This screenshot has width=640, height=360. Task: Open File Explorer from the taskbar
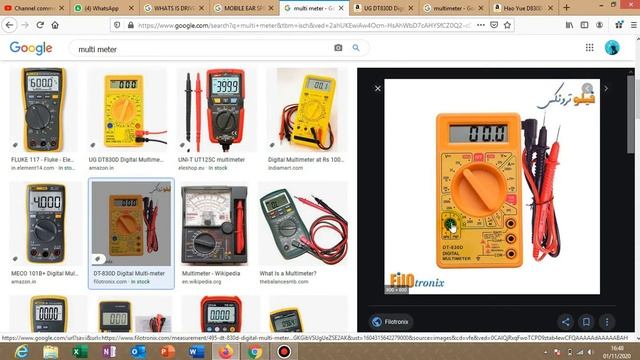(x=51, y=351)
